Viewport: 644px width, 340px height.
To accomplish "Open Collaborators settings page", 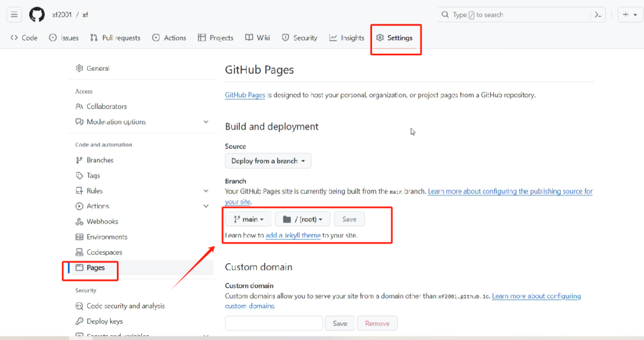I will point(142,106).
